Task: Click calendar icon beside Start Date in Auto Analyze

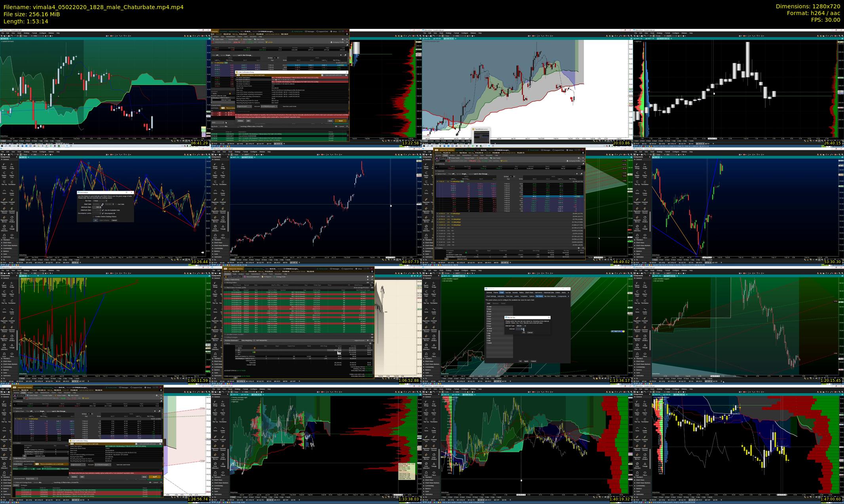Action: [x=103, y=204]
